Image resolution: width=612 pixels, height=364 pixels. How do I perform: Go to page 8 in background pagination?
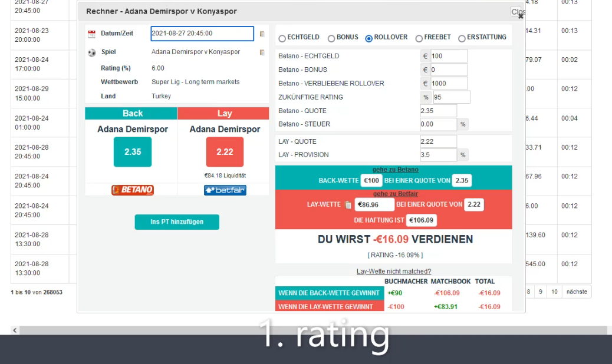[528, 292]
